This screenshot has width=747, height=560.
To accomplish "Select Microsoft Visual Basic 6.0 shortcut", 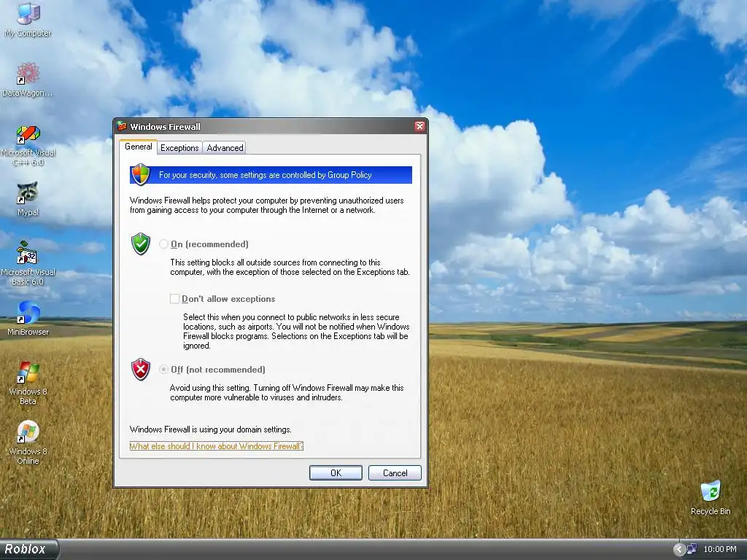I will [x=28, y=263].
